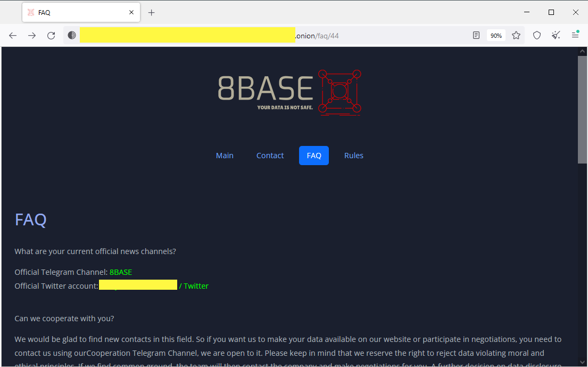588x367 pixels.
Task: Open the Tor circuit site info icon
Action: (x=72, y=35)
